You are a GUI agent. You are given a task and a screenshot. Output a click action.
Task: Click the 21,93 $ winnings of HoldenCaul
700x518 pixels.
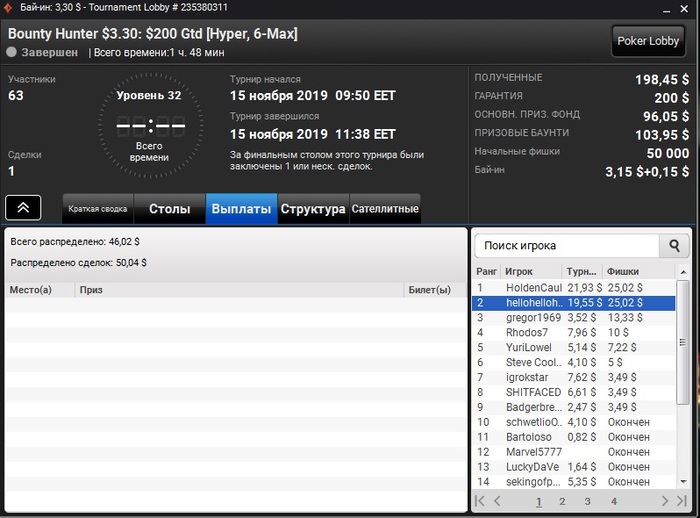click(x=584, y=288)
